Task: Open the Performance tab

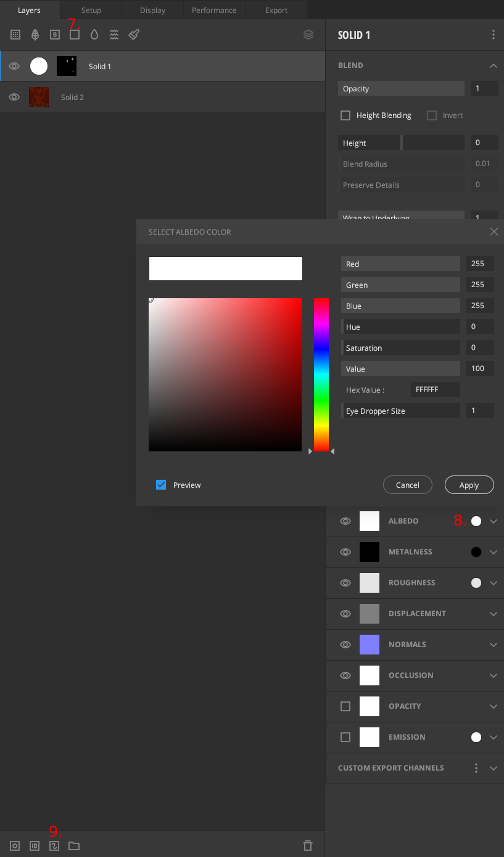Action: click(x=214, y=10)
